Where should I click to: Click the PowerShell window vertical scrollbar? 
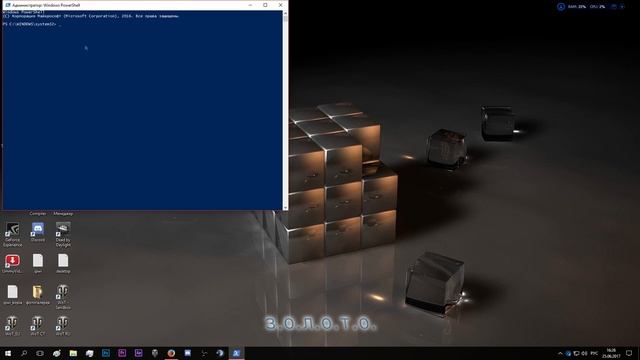click(285, 110)
